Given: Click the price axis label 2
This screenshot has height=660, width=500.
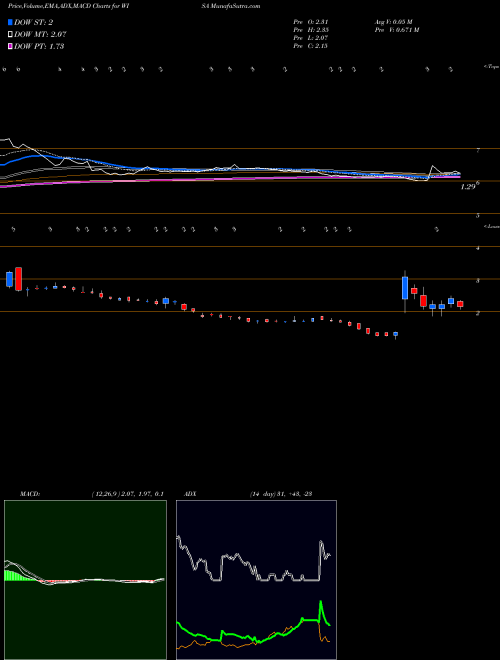Looking at the screenshot, I should pos(478,314).
